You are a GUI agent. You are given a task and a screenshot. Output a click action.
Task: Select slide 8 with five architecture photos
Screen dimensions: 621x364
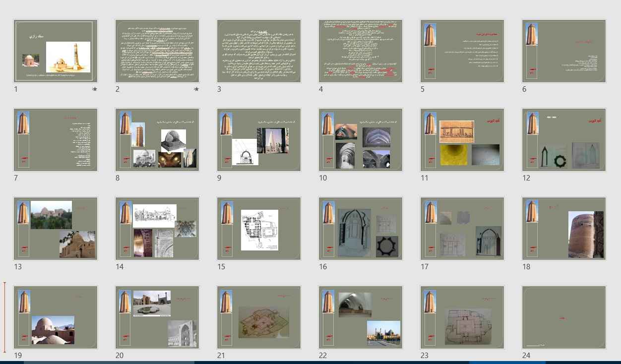pos(157,140)
